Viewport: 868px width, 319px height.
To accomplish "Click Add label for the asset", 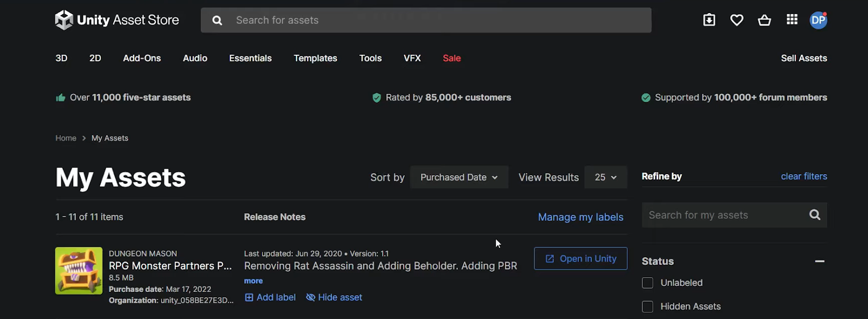I will (270, 297).
